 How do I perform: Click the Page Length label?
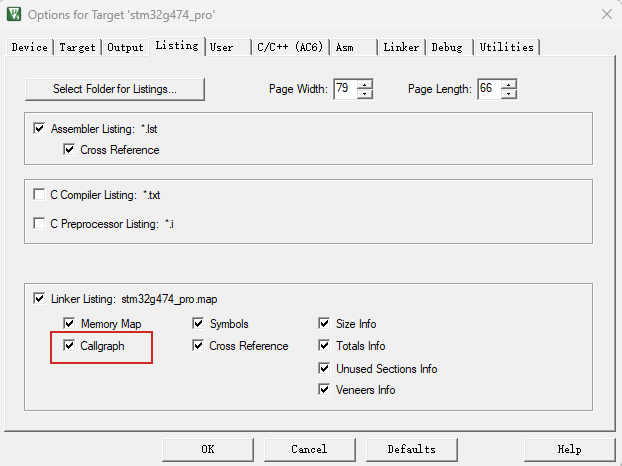[x=440, y=89]
